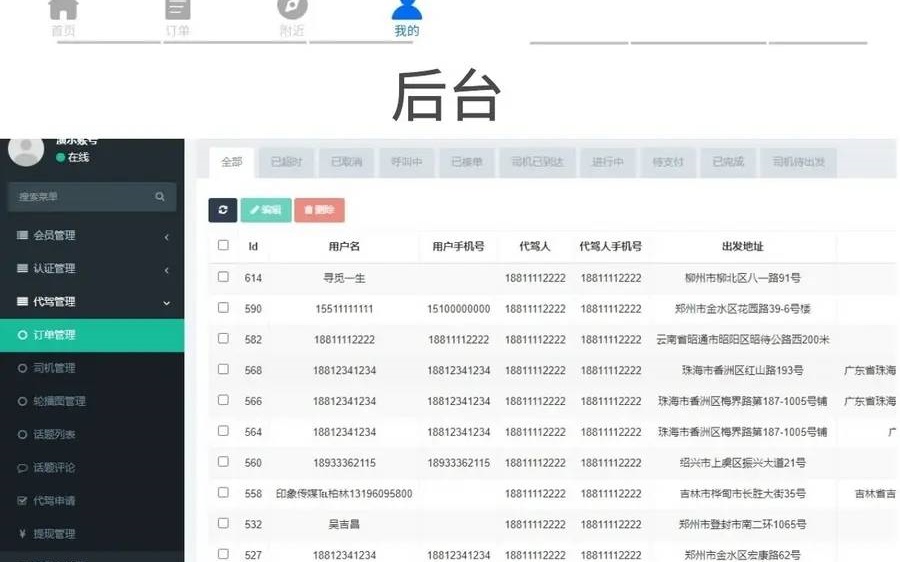Expand the 认证管理 menu

click(92, 269)
